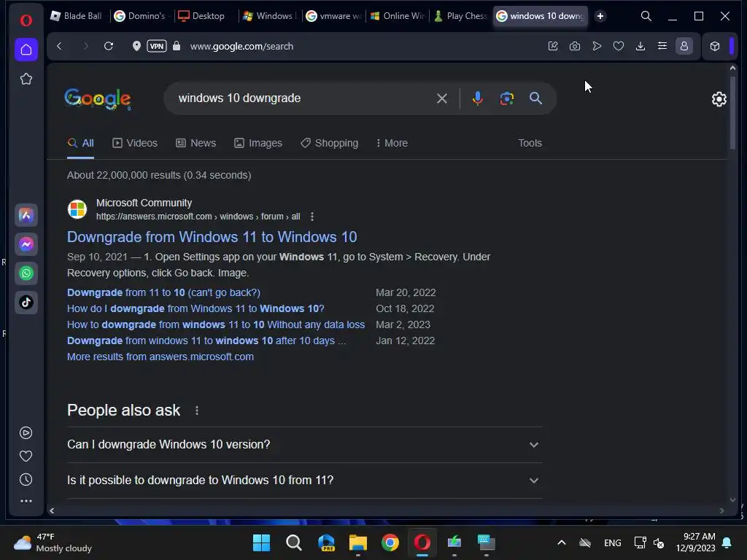Viewport: 747px width, 560px height.
Task: Open sidebar three-dots setup menu
Action: (x=26, y=501)
